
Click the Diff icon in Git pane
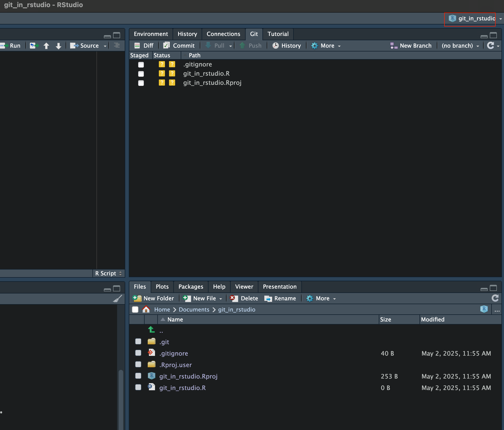137,46
